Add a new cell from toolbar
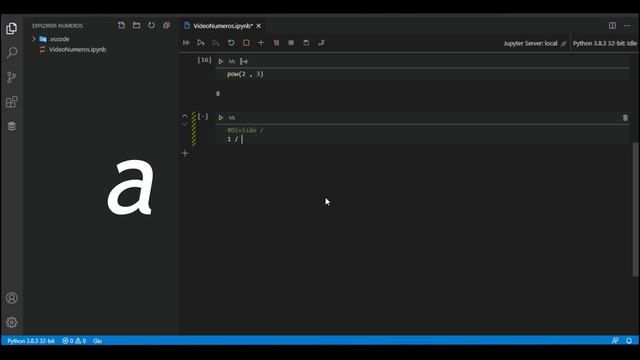Screen dimensions: 640x360 [x=261, y=43]
